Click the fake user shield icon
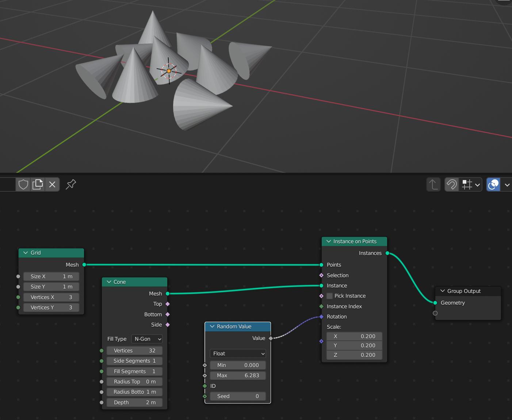The width and height of the screenshot is (512, 420). coord(23,184)
